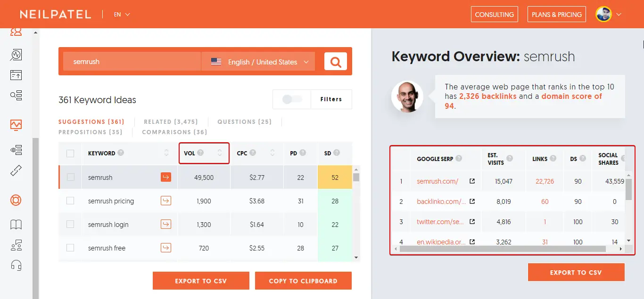Expand the profile avatar account menu
The height and width of the screenshot is (299, 644).
(609, 14)
